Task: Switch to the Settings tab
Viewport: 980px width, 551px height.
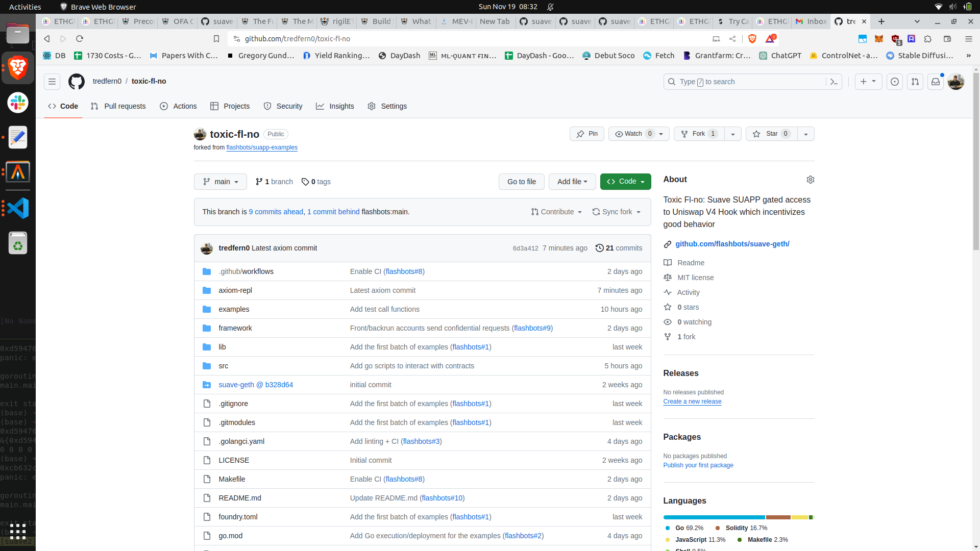Action: point(387,106)
